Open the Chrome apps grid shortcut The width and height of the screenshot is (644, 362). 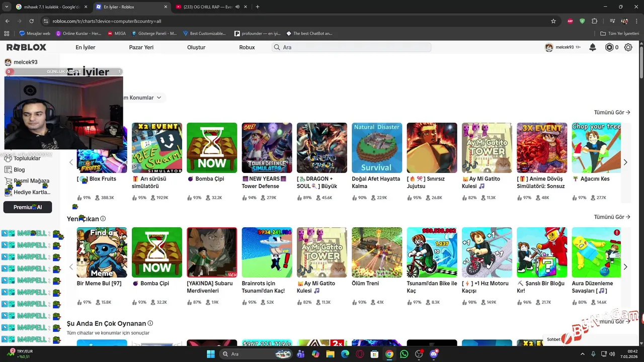[7, 33]
